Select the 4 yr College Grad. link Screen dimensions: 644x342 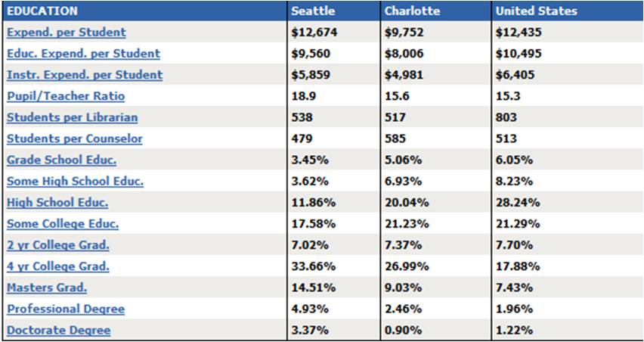pos(58,266)
